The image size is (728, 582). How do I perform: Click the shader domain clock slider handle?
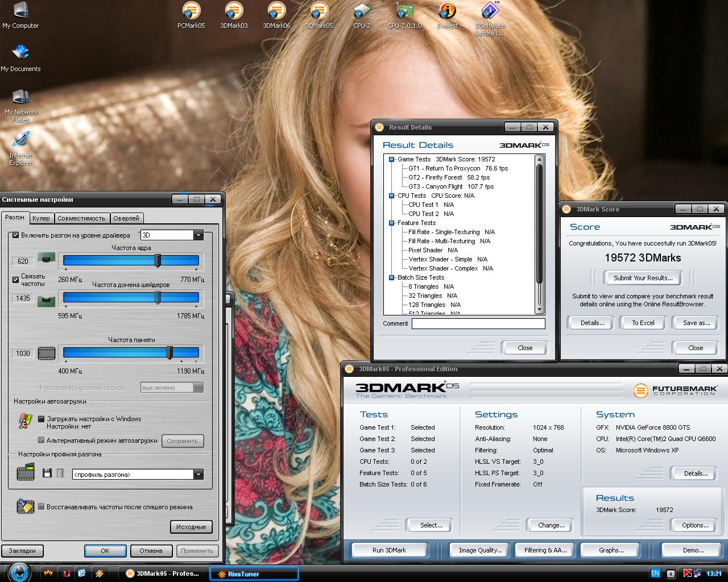click(158, 297)
